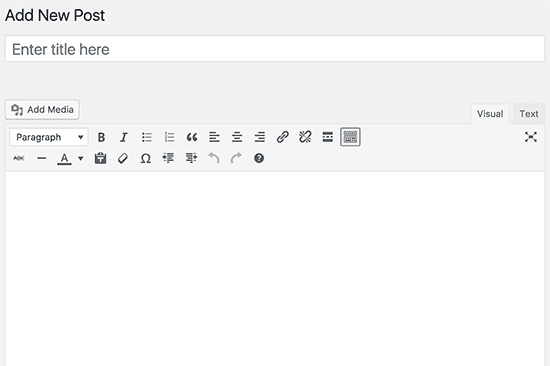The height and width of the screenshot is (366, 550).
Task: Open the Paragraph format dropdown
Action: pyautogui.click(x=49, y=137)
